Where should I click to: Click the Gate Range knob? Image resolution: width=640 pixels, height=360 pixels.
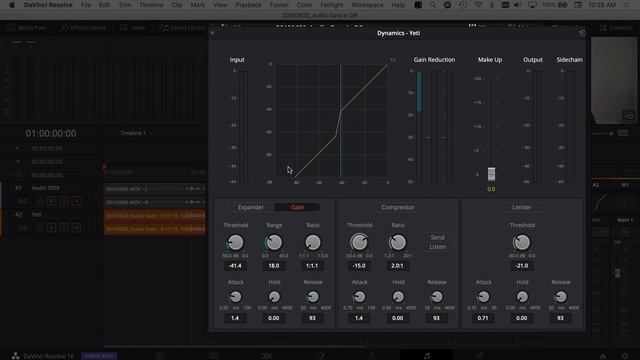[x=274, y=242]
